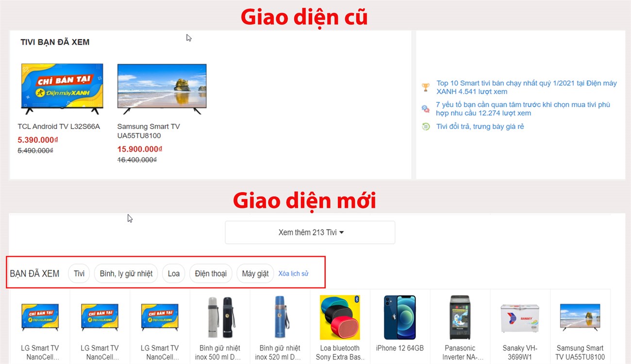Filter viewed items by Tivi tag
Screen dimensions: 631x364
click(x=79, y=274)
